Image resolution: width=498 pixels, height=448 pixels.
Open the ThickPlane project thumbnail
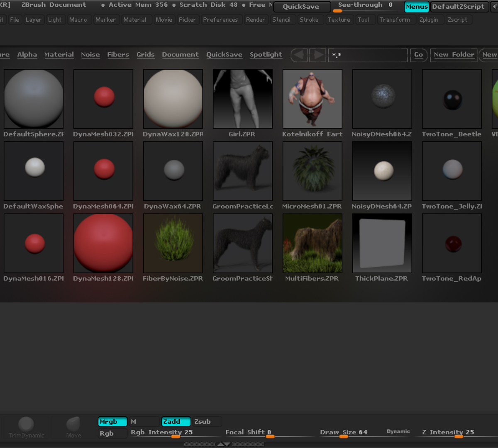382,243
